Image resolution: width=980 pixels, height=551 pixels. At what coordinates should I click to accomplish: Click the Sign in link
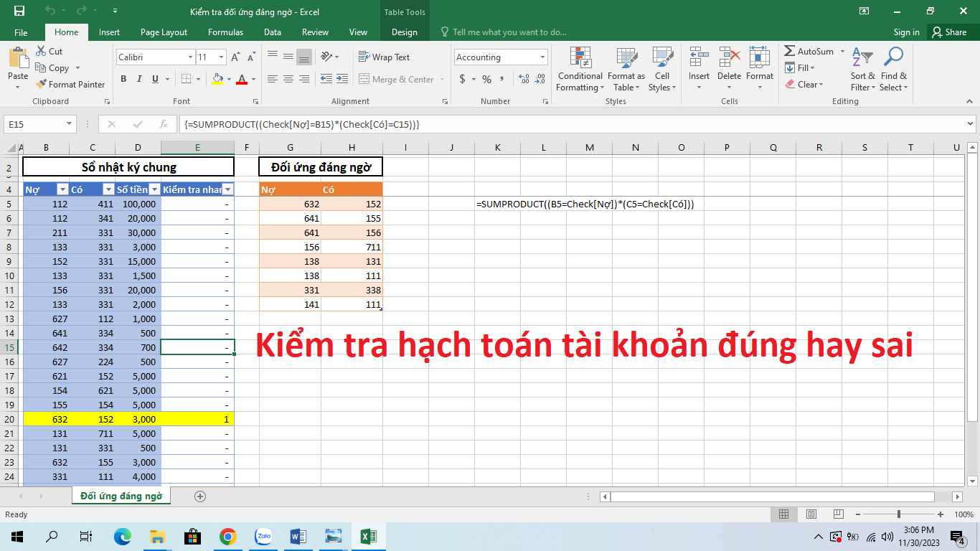(x=905, y=32)
